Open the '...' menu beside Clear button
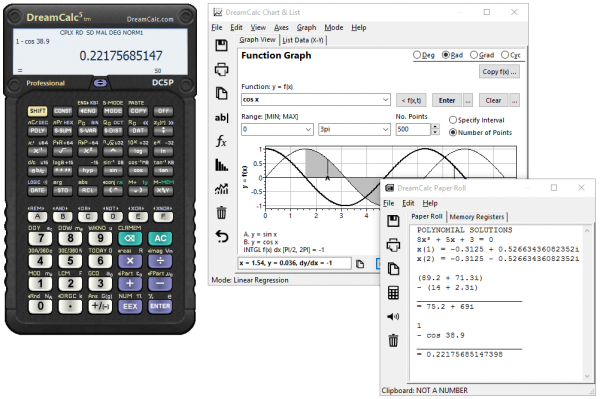 [x=514, y=101]
